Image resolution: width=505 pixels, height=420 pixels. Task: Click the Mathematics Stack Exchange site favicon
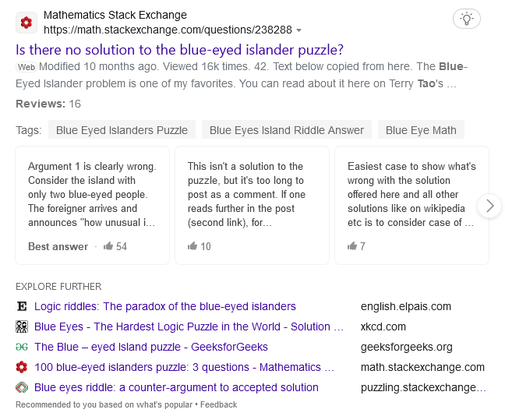point(26,23)
